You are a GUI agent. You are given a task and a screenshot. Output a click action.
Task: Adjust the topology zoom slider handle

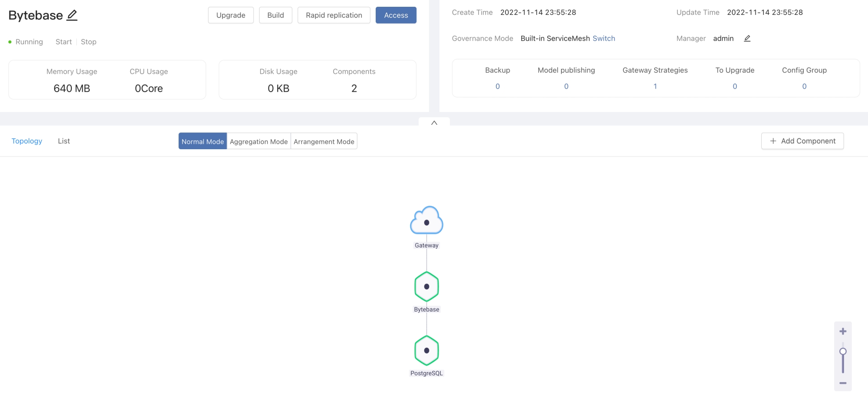coord(843,351)
